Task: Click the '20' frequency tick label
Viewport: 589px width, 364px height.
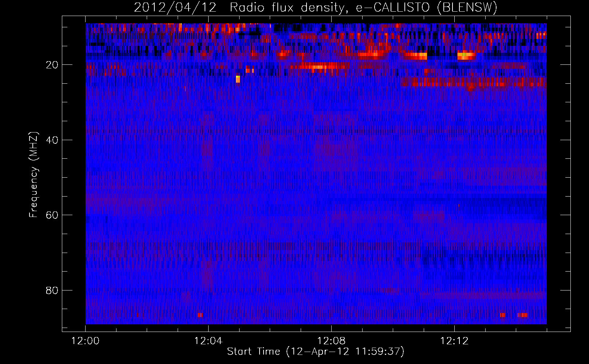Action: tap(52, 65)
